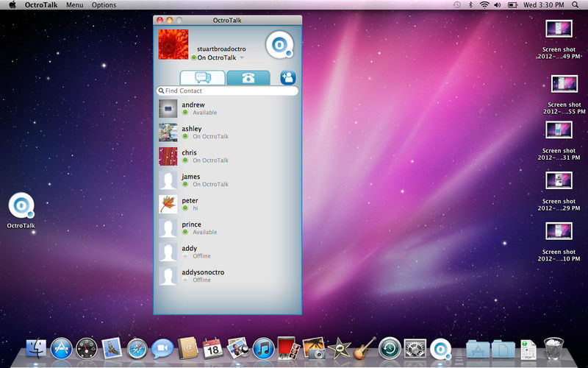Open the PDF document in the Dock
The width and height of the screenshot is (588, 368).
[x=528, y=349]
